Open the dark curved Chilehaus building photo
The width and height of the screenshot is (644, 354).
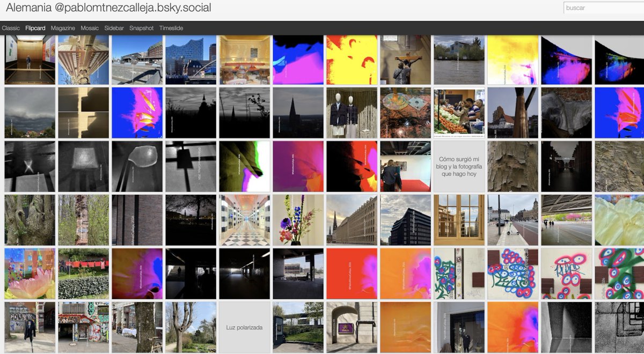(405, 220)
